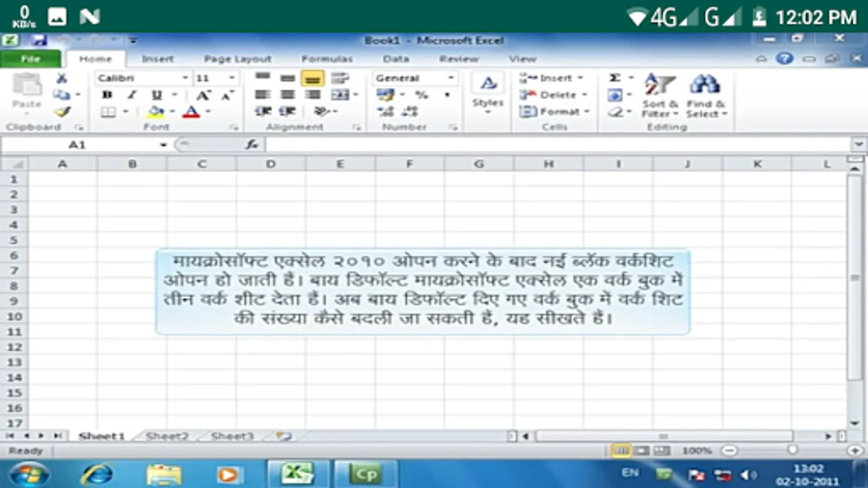This screenshot has width=868, height=488.
Task: Open the Find & Select dropdown
Action: click(x=706, y=95)
